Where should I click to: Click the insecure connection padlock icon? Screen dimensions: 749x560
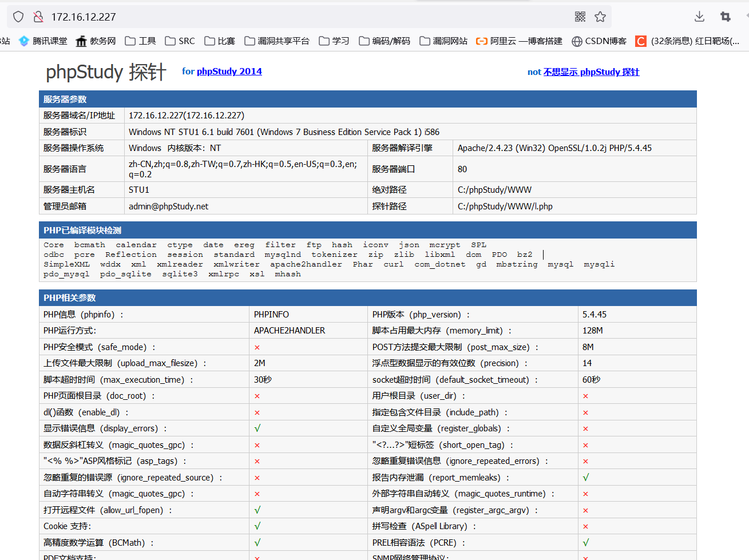(38, 17)
